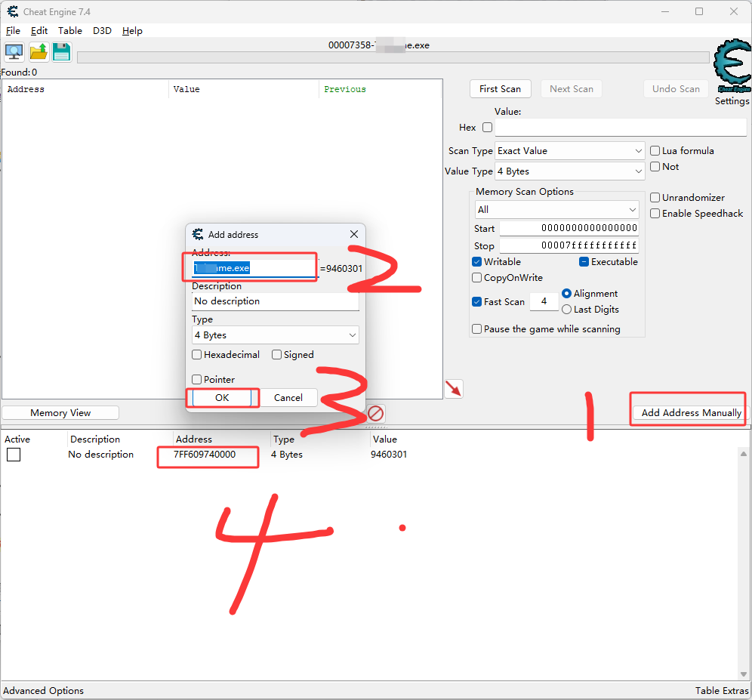This screenshot has height=700, width=752.
Task: Click the Fast Scan alignment value field
Action: 544,301
